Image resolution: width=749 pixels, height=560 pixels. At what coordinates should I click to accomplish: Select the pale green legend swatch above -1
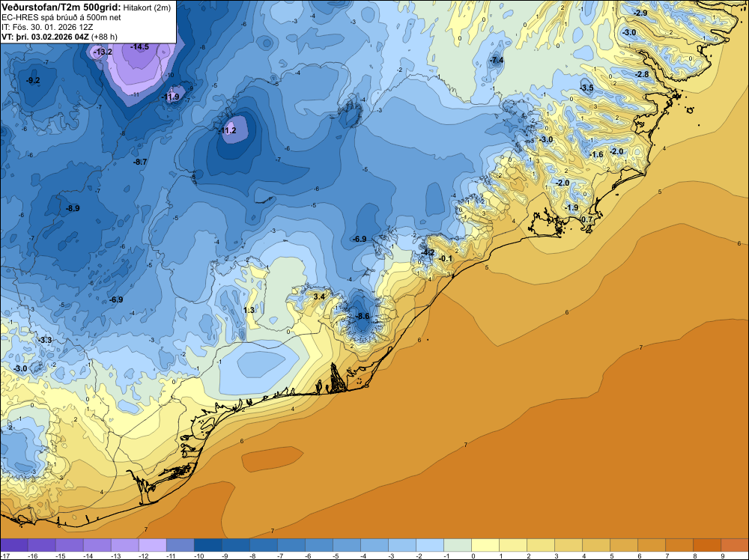pyautogui.click(x=458, y=545)
